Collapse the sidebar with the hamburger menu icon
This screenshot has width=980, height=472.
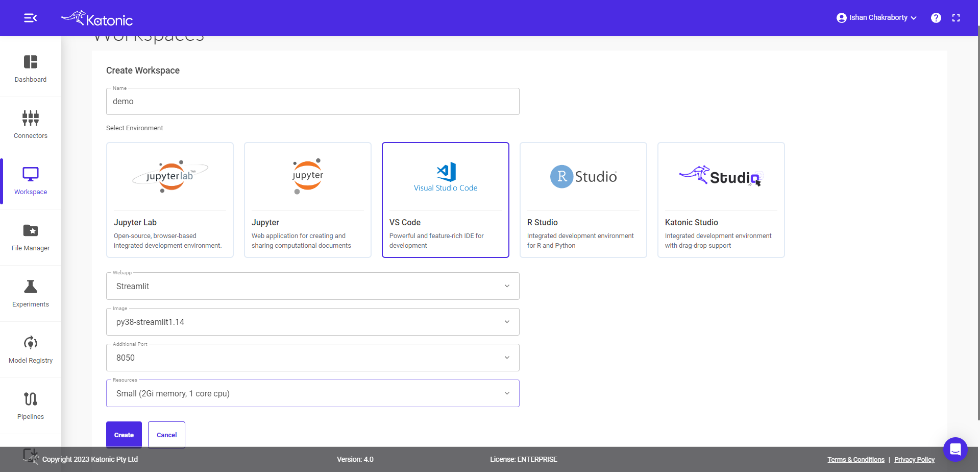[x=31, y=18]
